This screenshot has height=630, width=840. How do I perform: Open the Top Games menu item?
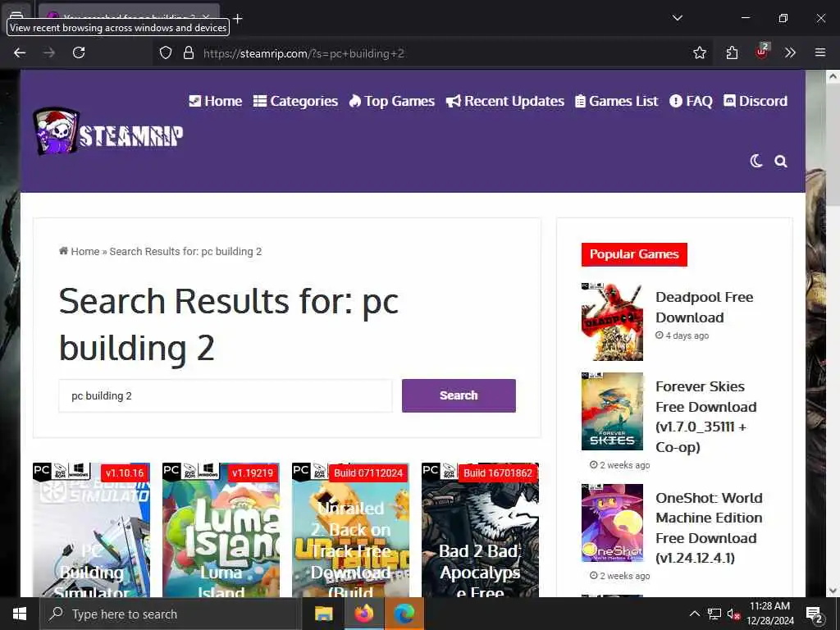tap(391, 101)
